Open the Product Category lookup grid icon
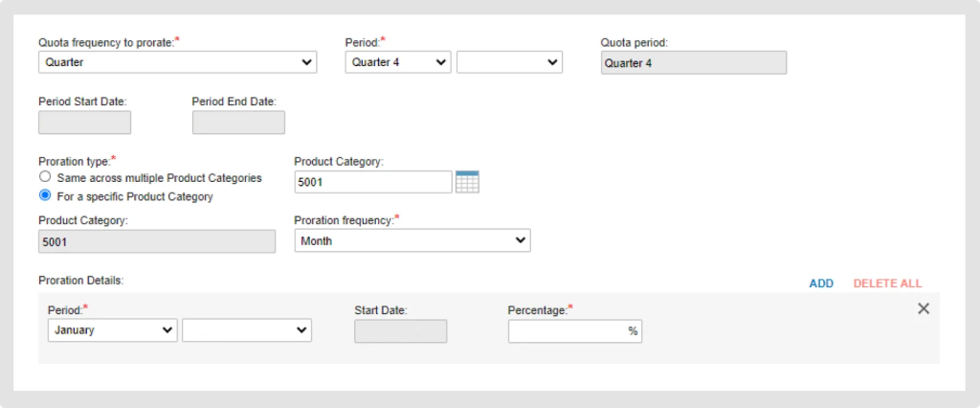 pos(467,182)
